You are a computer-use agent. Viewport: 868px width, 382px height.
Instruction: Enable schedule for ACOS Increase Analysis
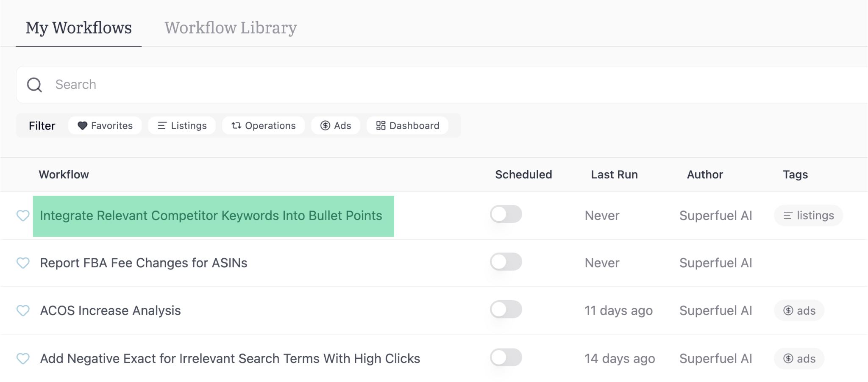point(506,310)
